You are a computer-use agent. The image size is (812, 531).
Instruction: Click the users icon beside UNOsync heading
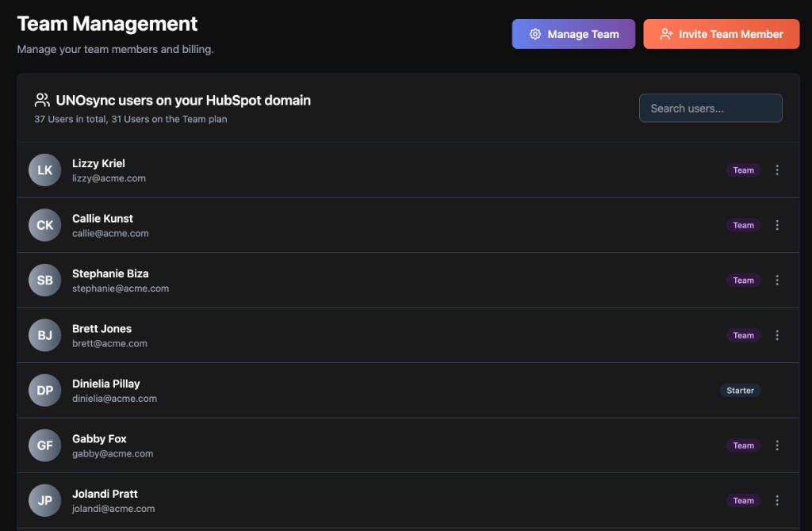pos(42,101)
